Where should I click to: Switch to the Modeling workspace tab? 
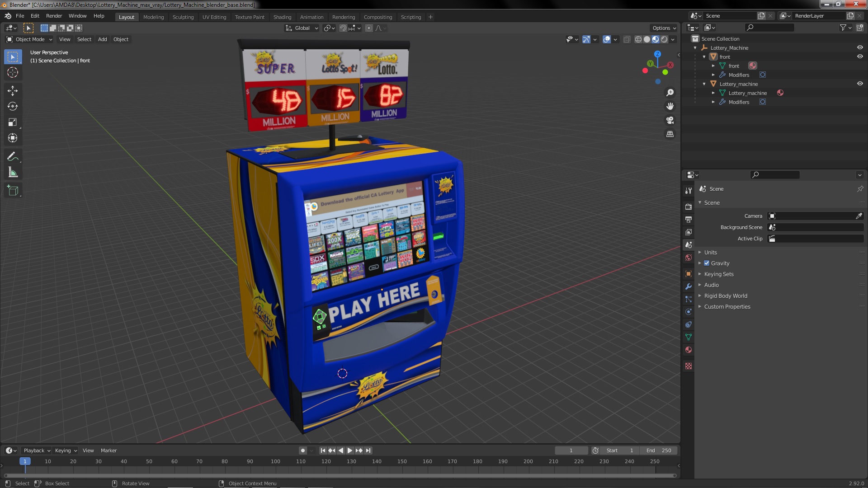[153, 17]
